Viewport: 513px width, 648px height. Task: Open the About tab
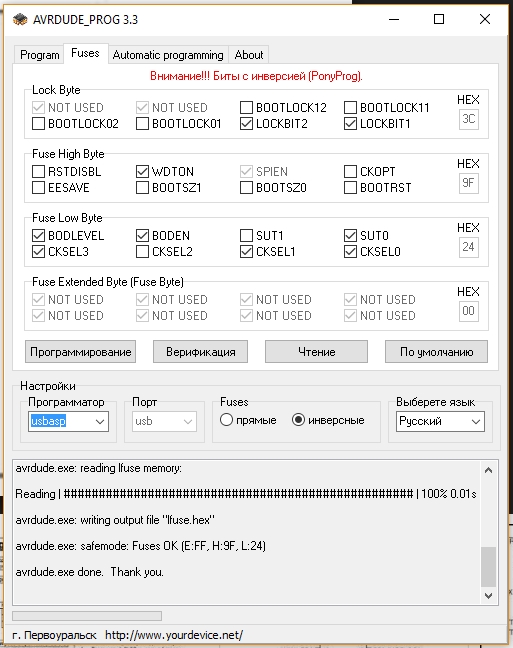[x=249, y=55]
